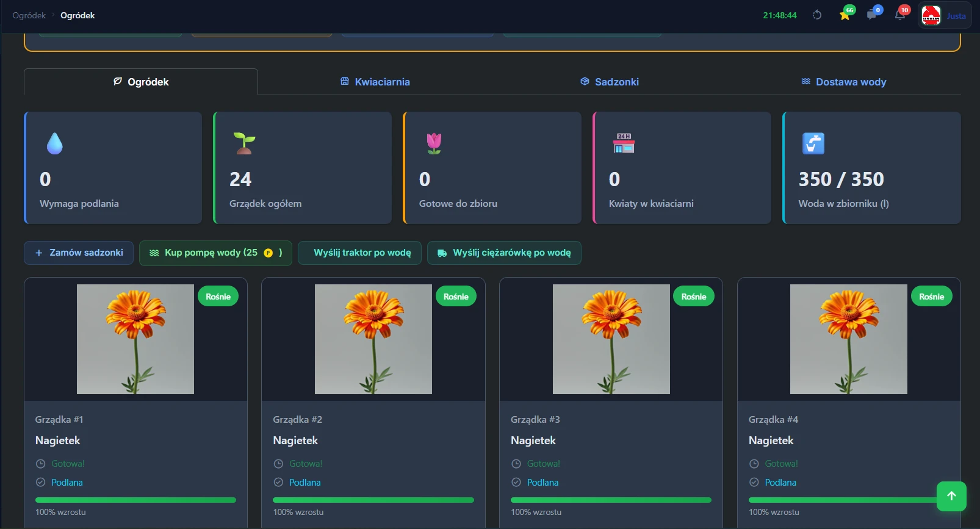Click Kup pompę wody button
Screen dimensions: 980x529
click(x=215, y=253)
